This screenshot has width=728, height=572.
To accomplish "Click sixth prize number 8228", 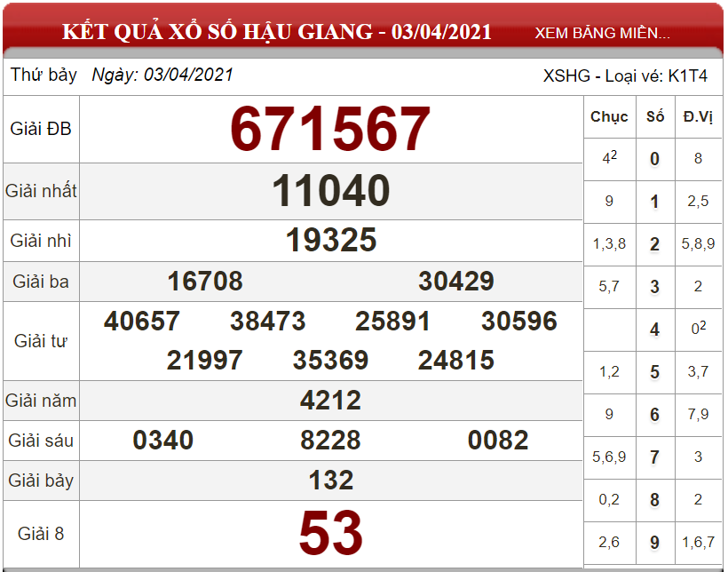I will click(x=330, y=440).
